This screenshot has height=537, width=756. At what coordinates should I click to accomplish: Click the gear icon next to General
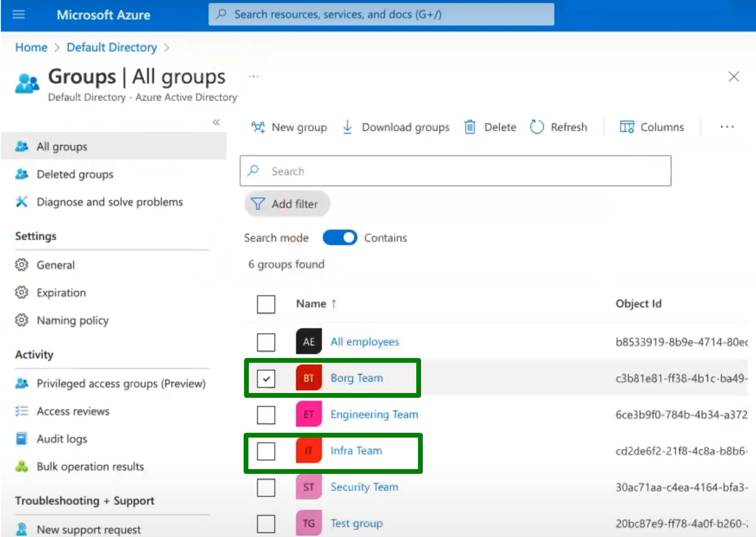pos(21,265)
